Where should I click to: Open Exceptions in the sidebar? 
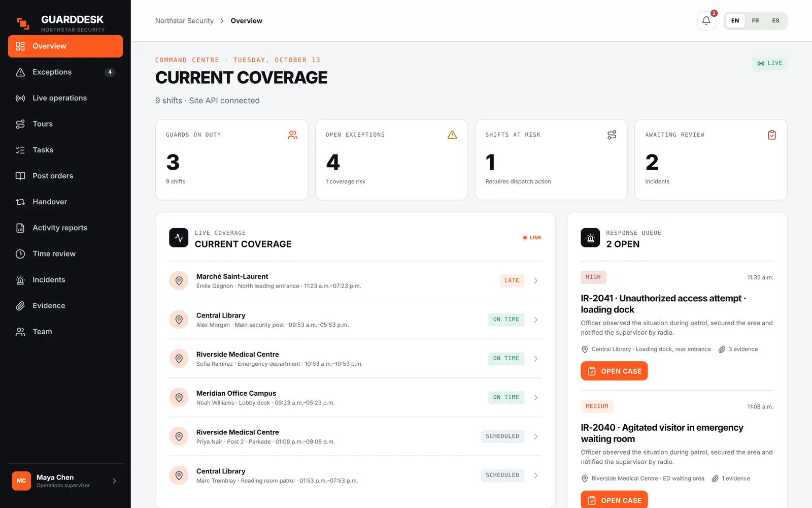(x=65, y=72)
